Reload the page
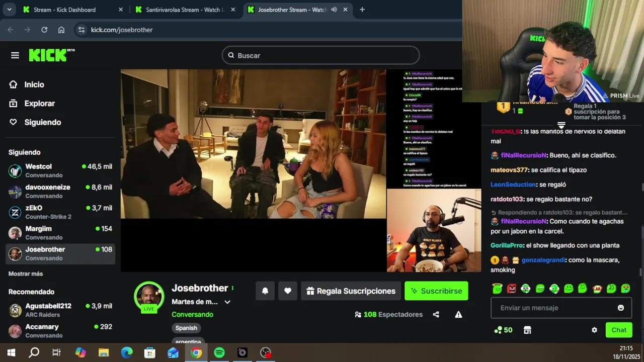 click(44, 30)
